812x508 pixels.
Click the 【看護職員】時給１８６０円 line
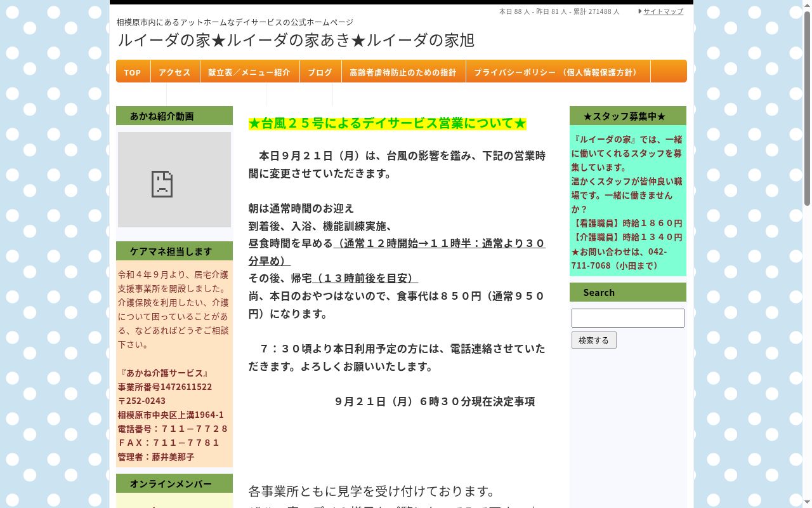tap(627, 223)
